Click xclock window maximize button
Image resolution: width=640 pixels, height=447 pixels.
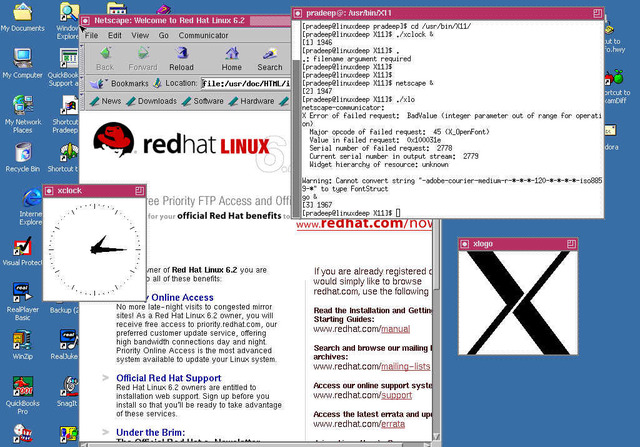[140, 191]
